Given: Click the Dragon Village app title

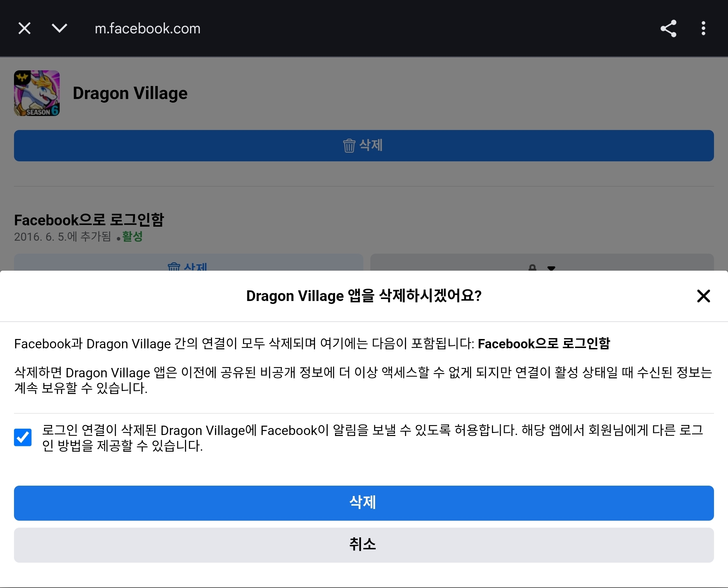Looking at the screenshot, I should [130, 93].
